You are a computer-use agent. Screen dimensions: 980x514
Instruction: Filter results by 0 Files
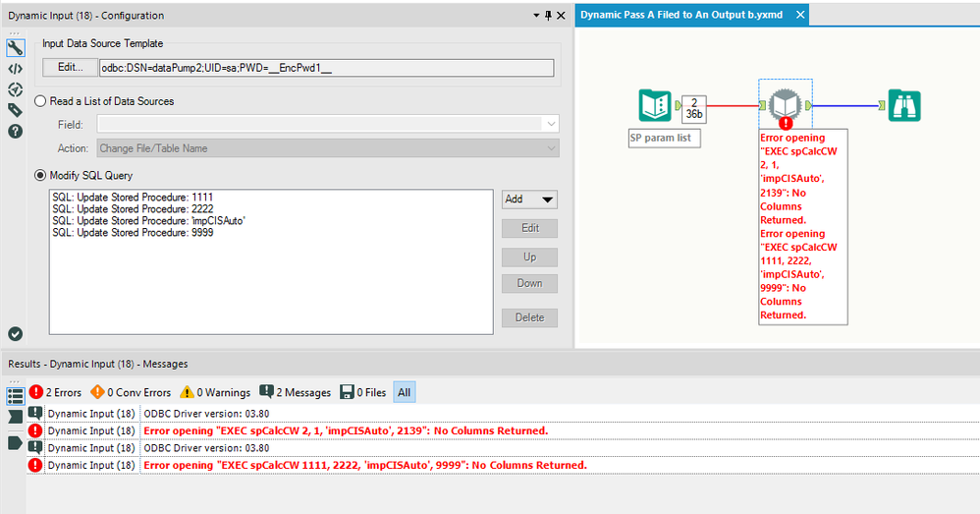pyautogui.click(x=363, y=393)
